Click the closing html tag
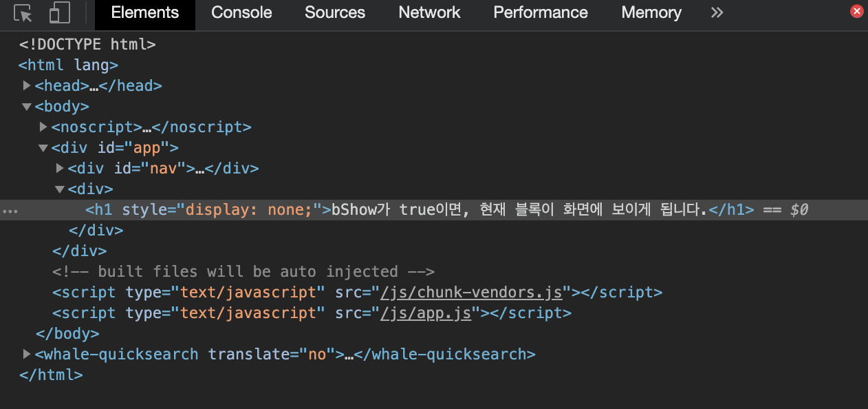Image resolution: width=868 pixels, height=409 pixels. coord(51,375)
